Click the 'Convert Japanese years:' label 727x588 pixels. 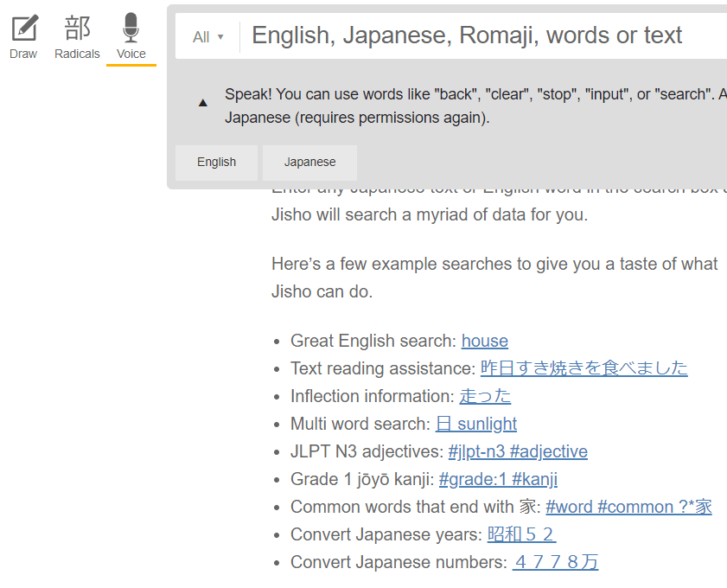386,534
